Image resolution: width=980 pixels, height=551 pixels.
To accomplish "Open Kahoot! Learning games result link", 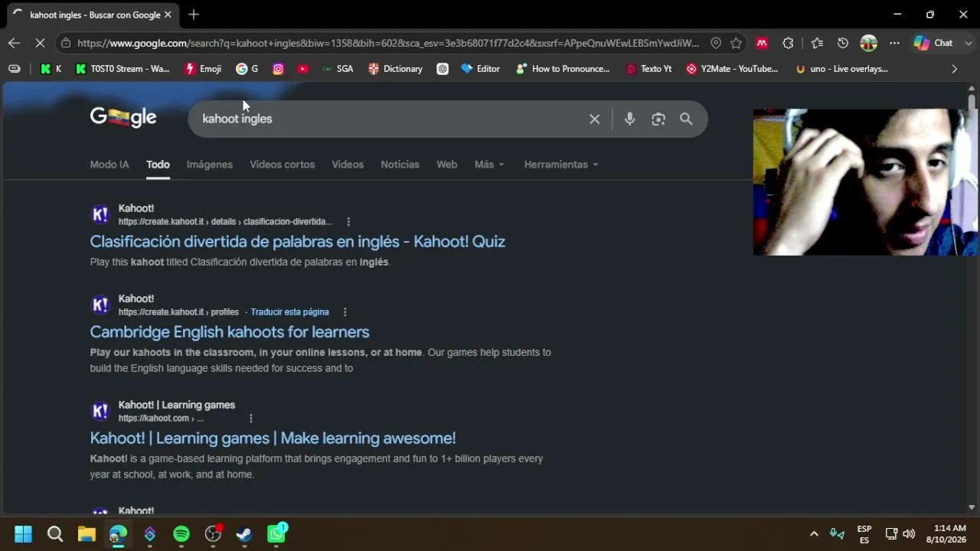I will [x=273, y=439].
